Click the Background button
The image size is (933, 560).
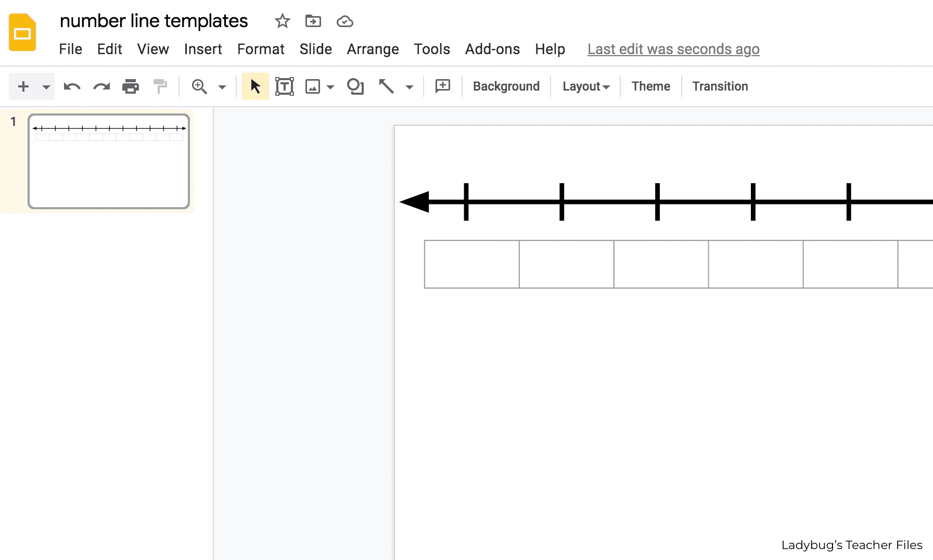tap(506, 86)
